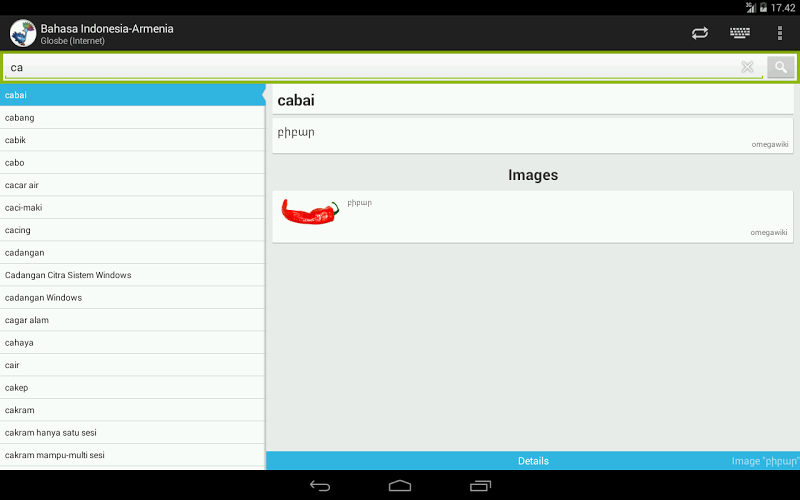Tap the Armenian translation result card
The height and width of the screenshot is (500, 800).
coord(533,136)
